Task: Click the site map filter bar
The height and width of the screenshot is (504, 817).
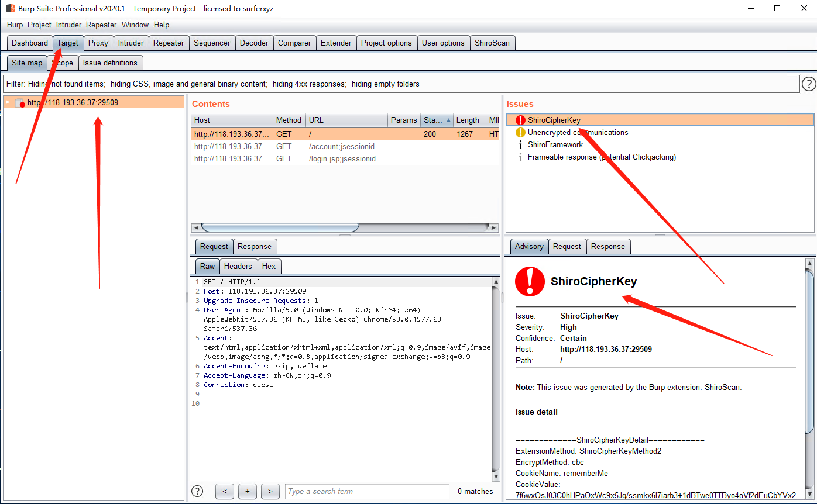Action: tap(401, 84)
